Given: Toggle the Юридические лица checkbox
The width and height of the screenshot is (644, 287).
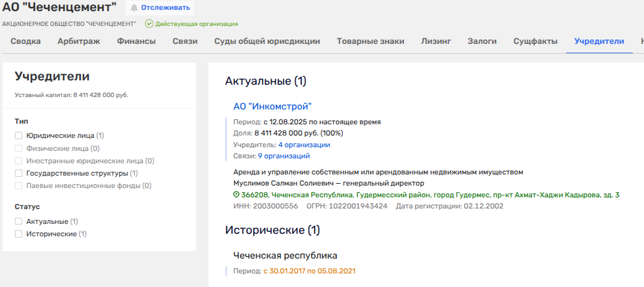Looking at the screenshot, I should pos(19,135).
